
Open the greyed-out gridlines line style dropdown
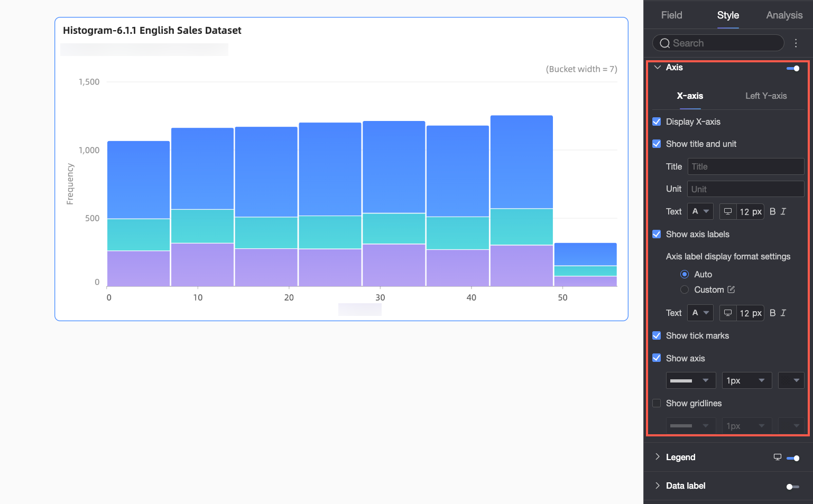(x=691, y=426)
